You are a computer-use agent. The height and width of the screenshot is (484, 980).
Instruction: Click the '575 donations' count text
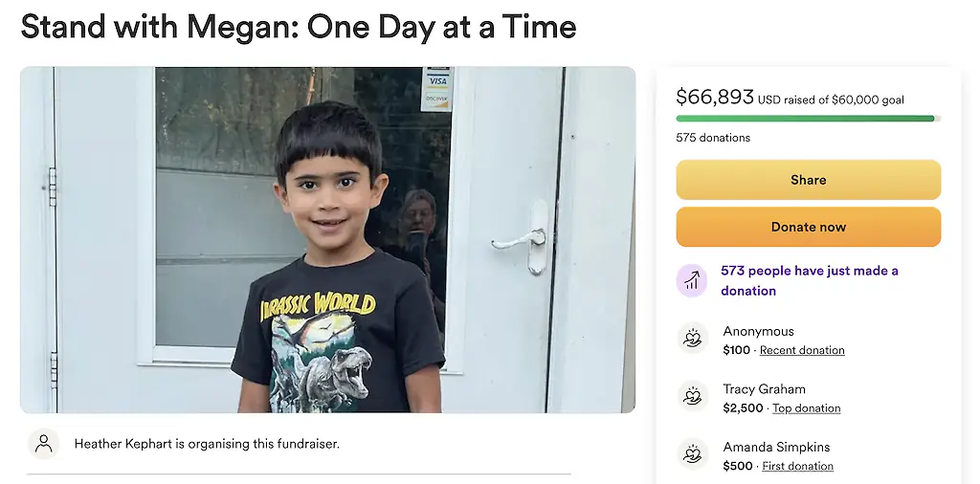tap(713, 138)
